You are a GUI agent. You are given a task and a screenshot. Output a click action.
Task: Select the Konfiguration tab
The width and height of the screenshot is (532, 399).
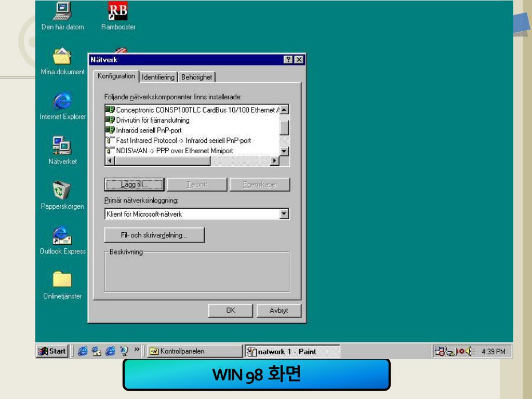tap(116, 76)
